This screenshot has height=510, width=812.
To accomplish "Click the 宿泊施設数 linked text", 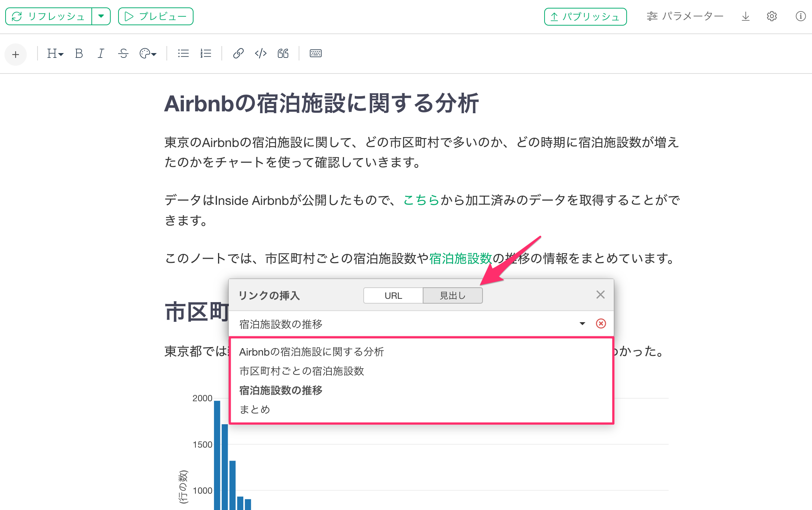I will tap(461, 258).
